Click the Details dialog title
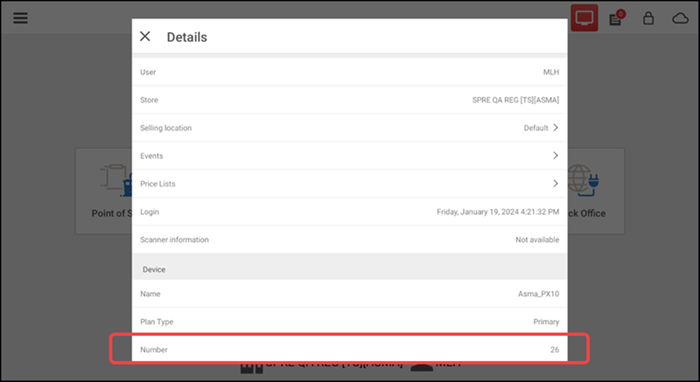This screenshot has width=700, height=382. (187, 37)
